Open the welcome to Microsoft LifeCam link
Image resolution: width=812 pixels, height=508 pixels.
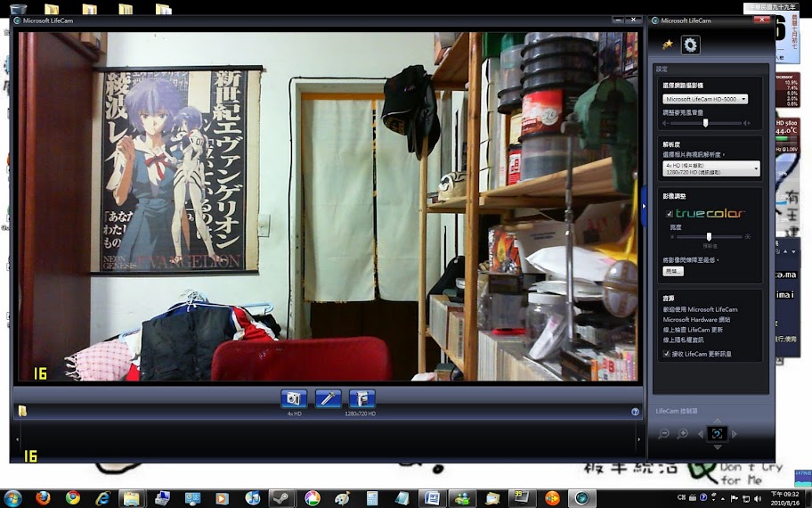[x=700, y=309]
